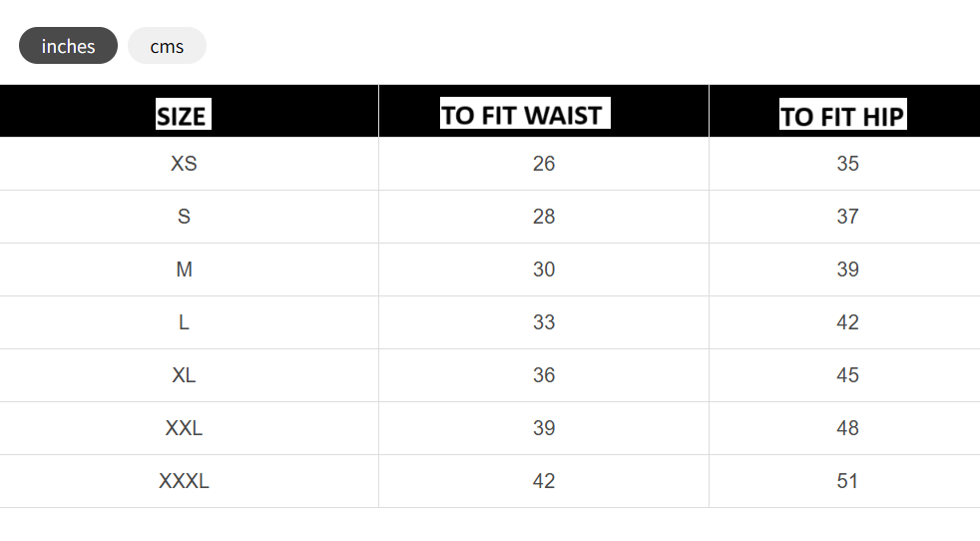Switch units to inches
The image size is (980, 541).
click(x=68, y=46)
